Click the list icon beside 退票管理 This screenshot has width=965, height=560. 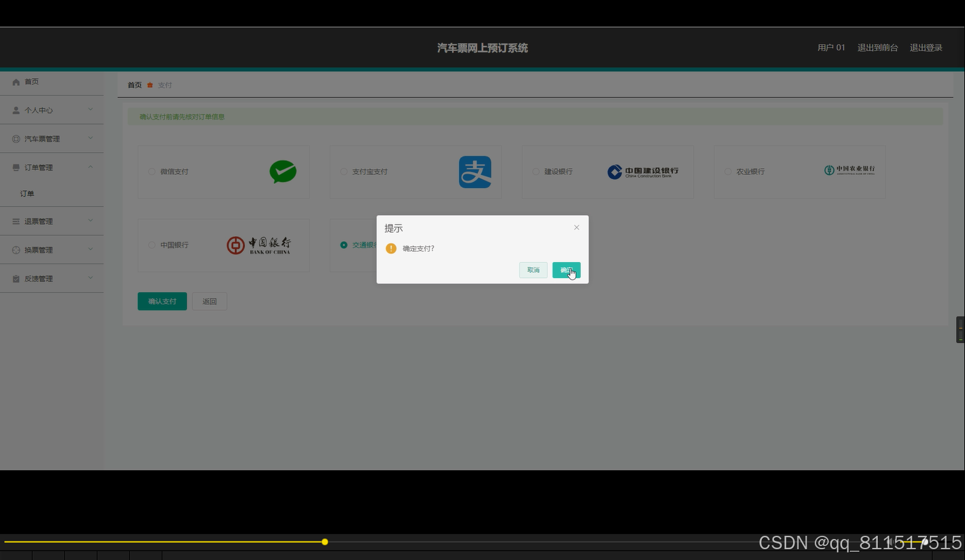16,221
